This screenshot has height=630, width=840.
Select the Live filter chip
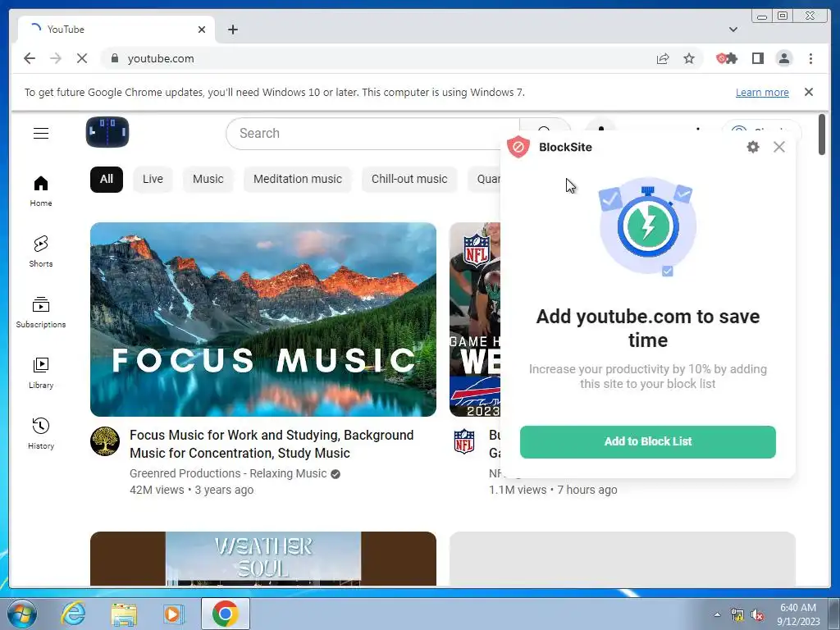tap(153, 179)
